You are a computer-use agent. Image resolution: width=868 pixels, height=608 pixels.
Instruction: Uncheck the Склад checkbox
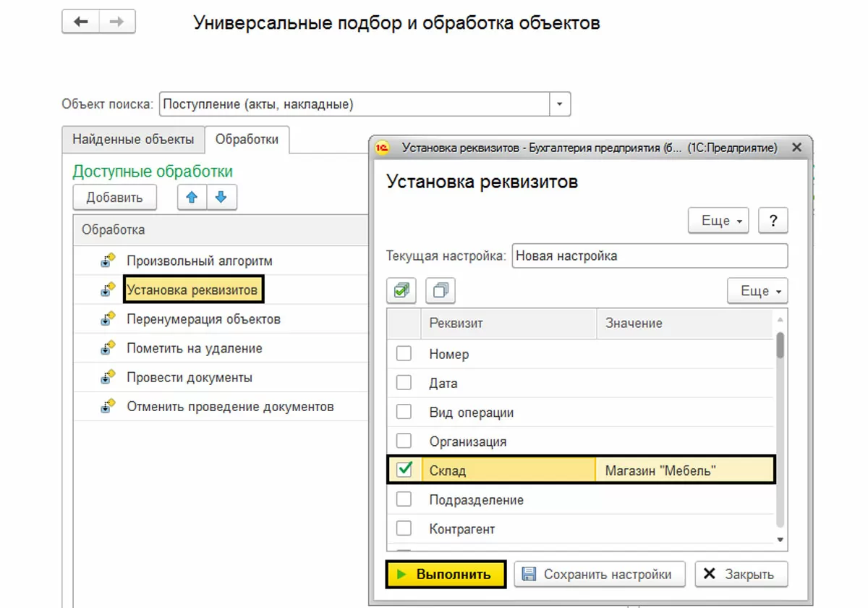point(404,470)
